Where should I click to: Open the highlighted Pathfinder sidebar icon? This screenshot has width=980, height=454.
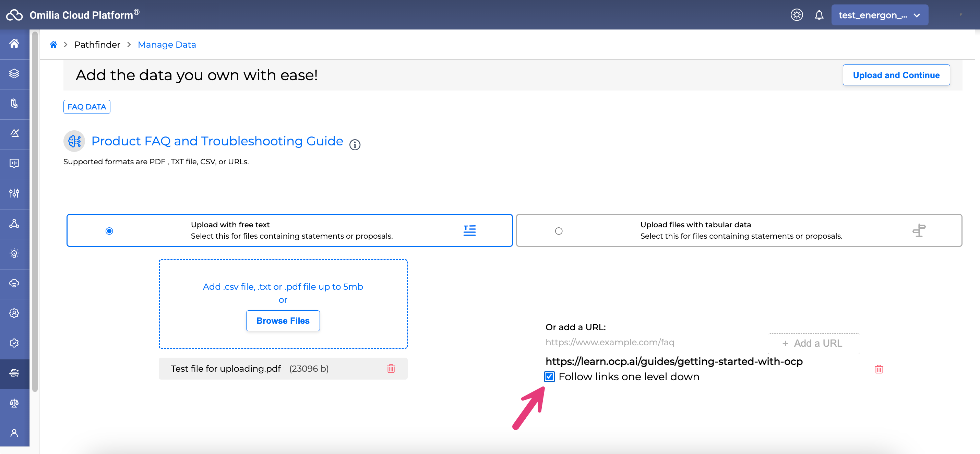tap(14, 373)
